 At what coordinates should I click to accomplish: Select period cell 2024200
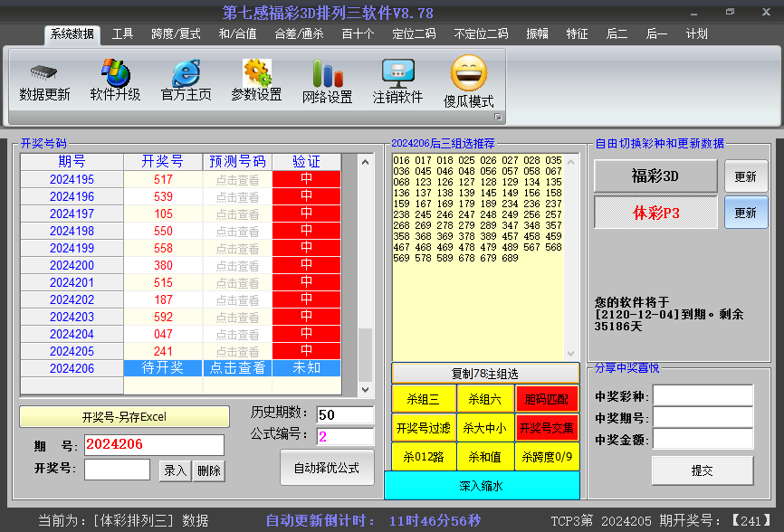(72, 265)
